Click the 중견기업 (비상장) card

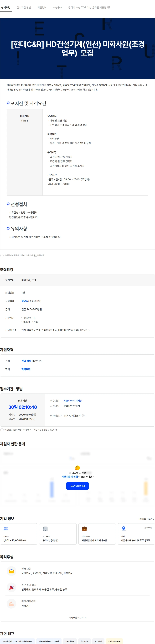click(x=58, y=534)
